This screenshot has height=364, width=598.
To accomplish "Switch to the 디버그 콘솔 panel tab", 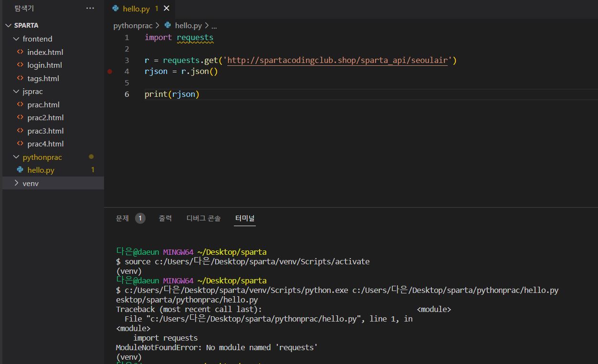I will [x=203, y=218].
